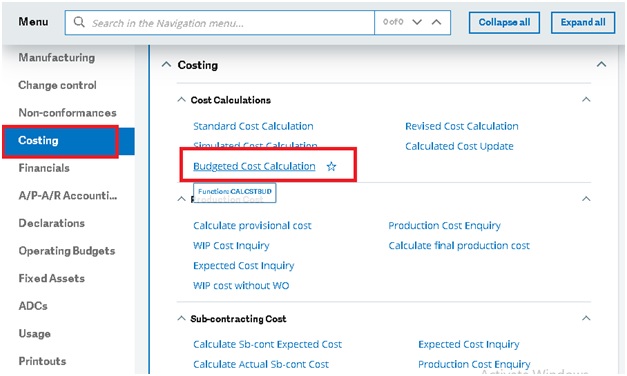Open Calculate final production cost link

tap(459, 246)
